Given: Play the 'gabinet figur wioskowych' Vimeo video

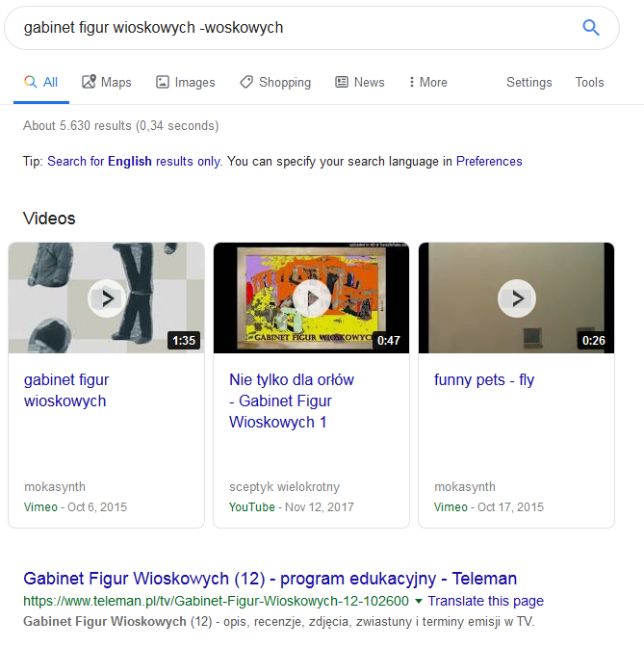Looking at the screenshot, I should click(107, 298).
